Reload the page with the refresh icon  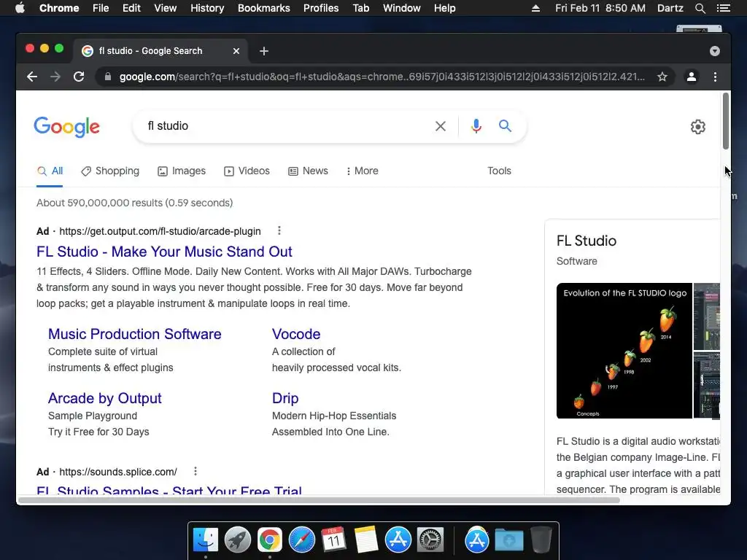click(x=79, y=77)
